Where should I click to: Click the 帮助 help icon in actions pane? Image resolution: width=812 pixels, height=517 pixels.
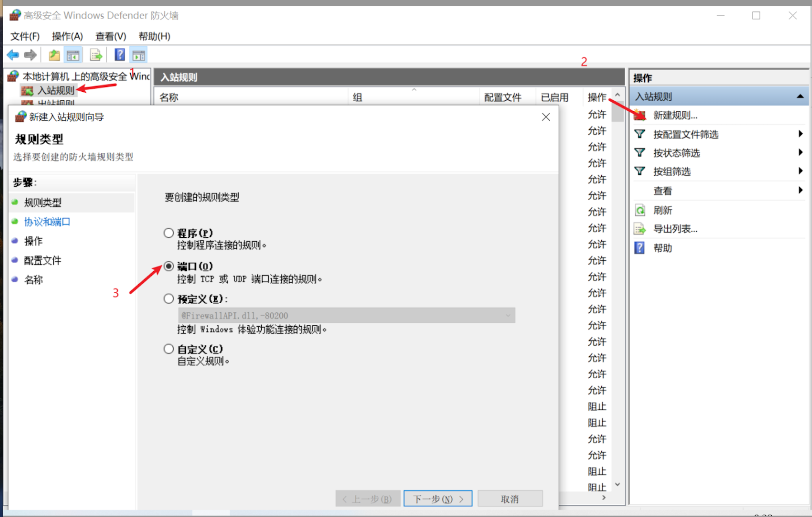pos(640,248)
